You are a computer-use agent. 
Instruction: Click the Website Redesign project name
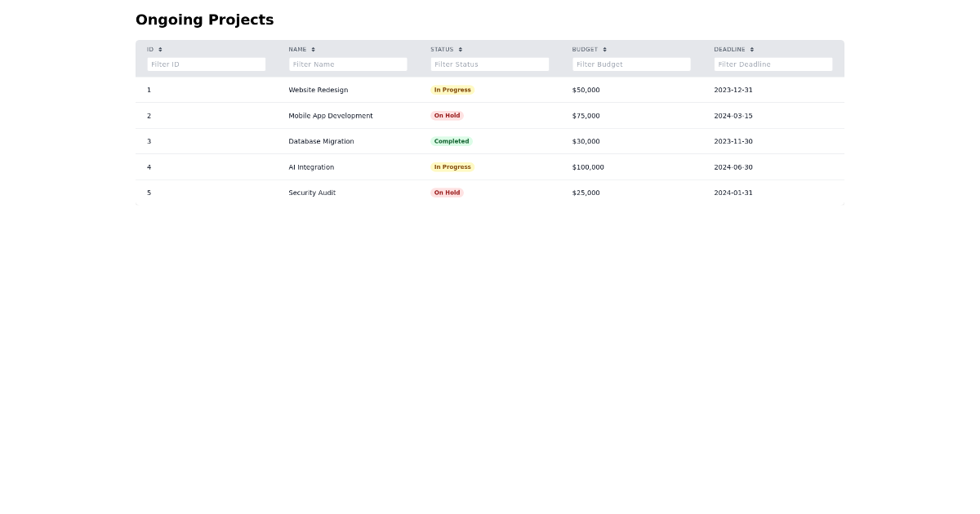tap(318, 90)
